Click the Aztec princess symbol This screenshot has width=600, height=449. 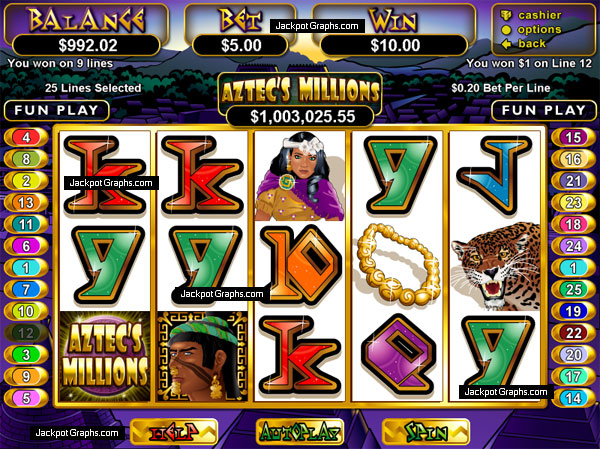tap(300, 176)
